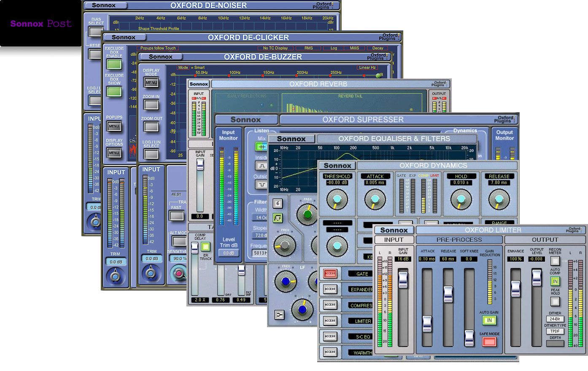588x371 pixels.
Task: Toggle Peak Hold button in Limiter
Action: point(555,301)
